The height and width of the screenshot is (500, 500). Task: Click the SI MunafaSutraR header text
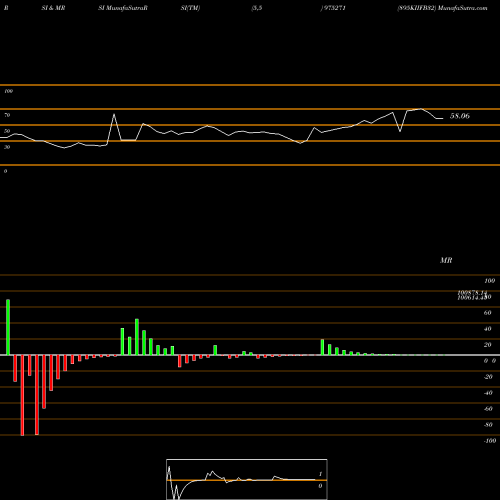tap(123, 8)
